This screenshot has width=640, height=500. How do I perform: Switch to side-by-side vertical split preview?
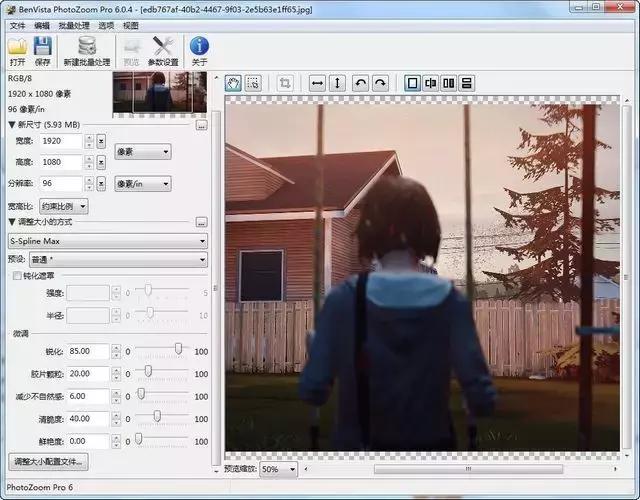click(x=449, y=83)
